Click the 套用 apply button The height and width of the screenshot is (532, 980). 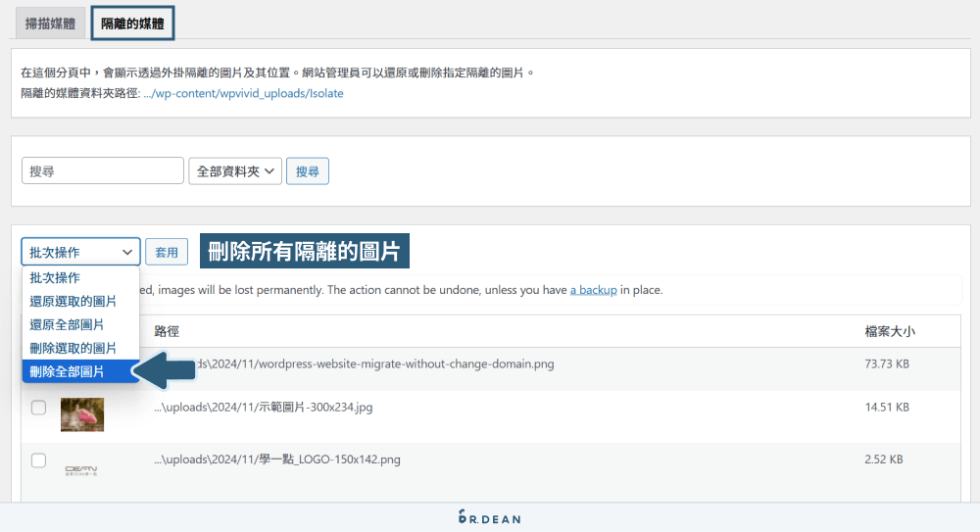[x=167, y=252]
